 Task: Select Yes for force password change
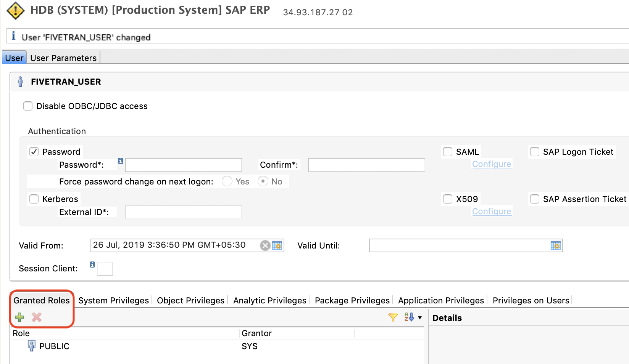(x=227, y=181)
